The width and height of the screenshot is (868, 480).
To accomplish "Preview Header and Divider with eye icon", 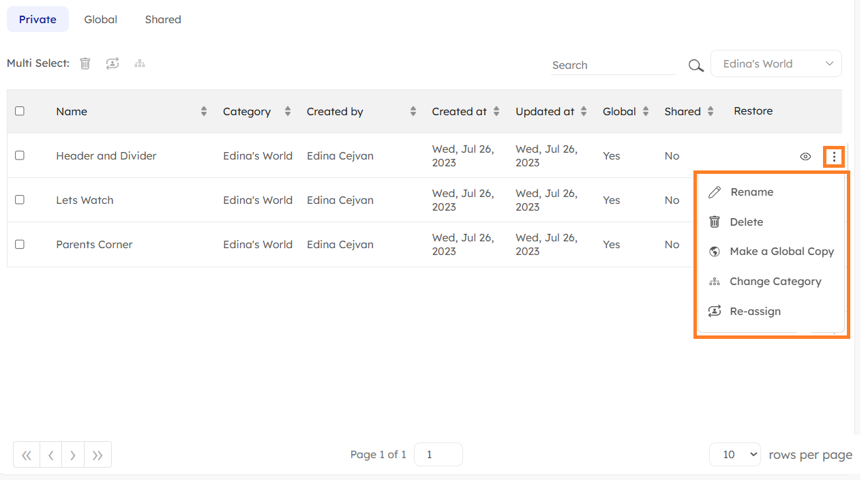I will click(805, 157).
